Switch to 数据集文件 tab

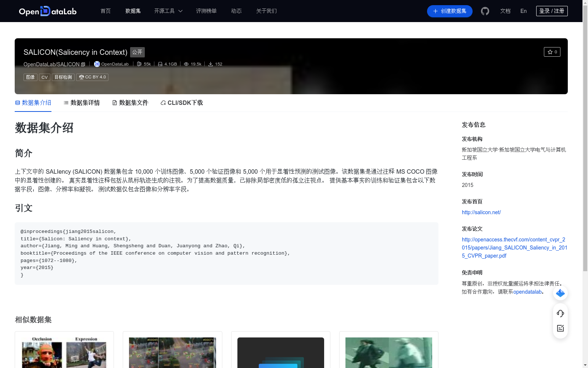tap(130, 103)
